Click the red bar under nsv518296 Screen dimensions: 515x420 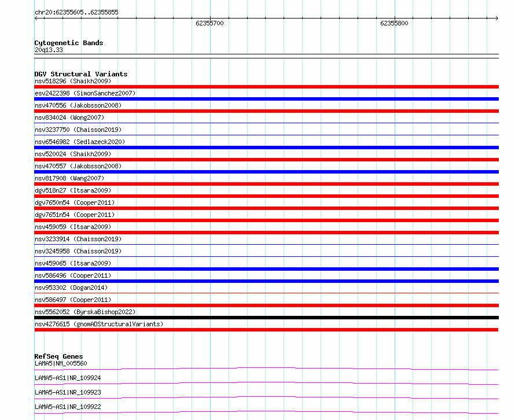(266, 87)
